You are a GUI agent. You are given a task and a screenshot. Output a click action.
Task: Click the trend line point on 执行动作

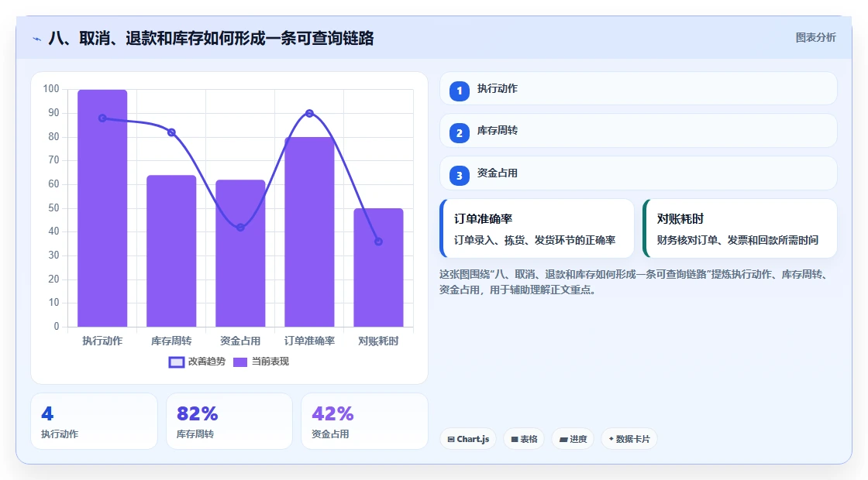point(102,118)
